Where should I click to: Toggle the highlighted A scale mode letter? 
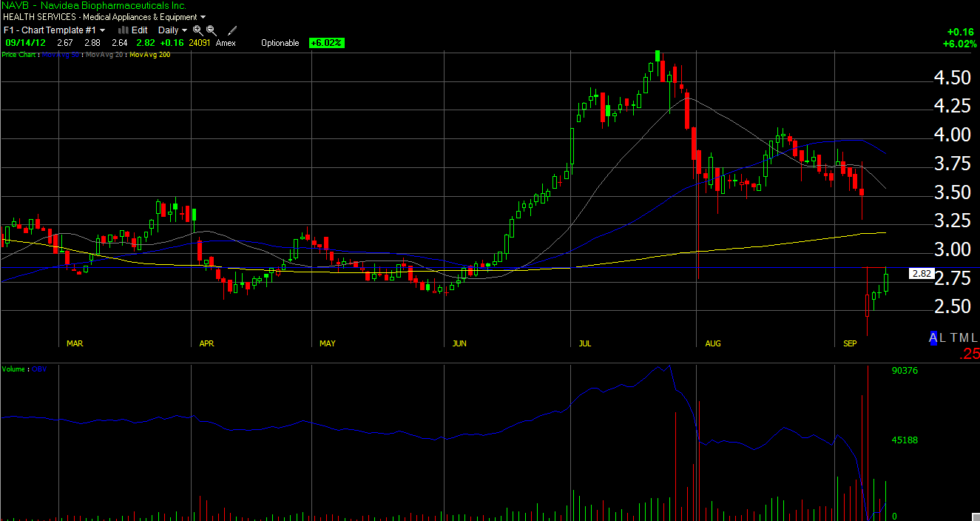933,337
